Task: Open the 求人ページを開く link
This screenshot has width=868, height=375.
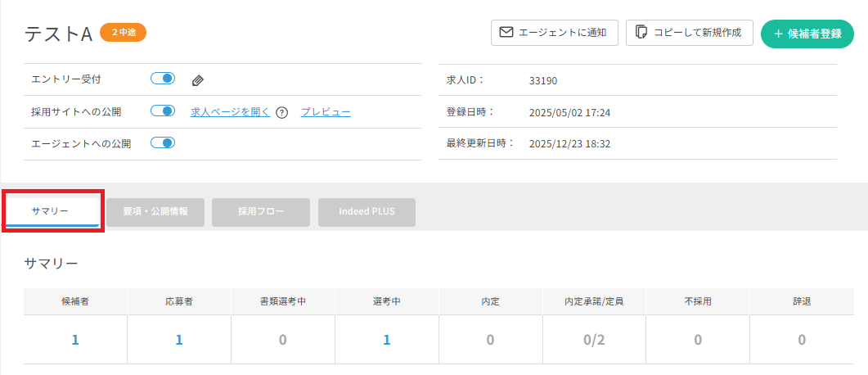Action: tap(230, 112)
